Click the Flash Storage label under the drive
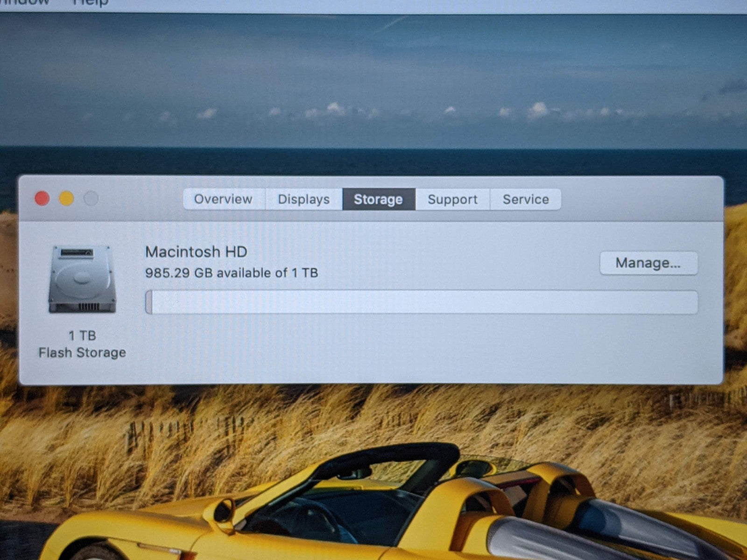Viewport: 747px width, 560px height. tap(82, 353)
